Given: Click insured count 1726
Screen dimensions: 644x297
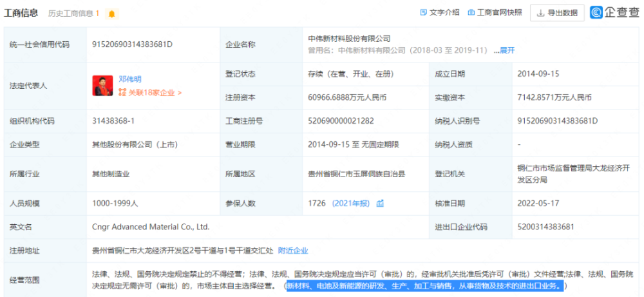Looking at the screenshot, I should (317, 203).
